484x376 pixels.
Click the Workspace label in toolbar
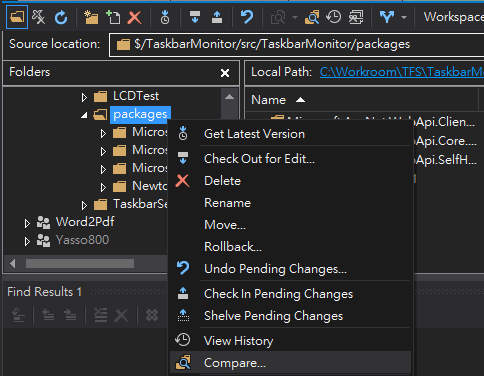click(453, 17)
